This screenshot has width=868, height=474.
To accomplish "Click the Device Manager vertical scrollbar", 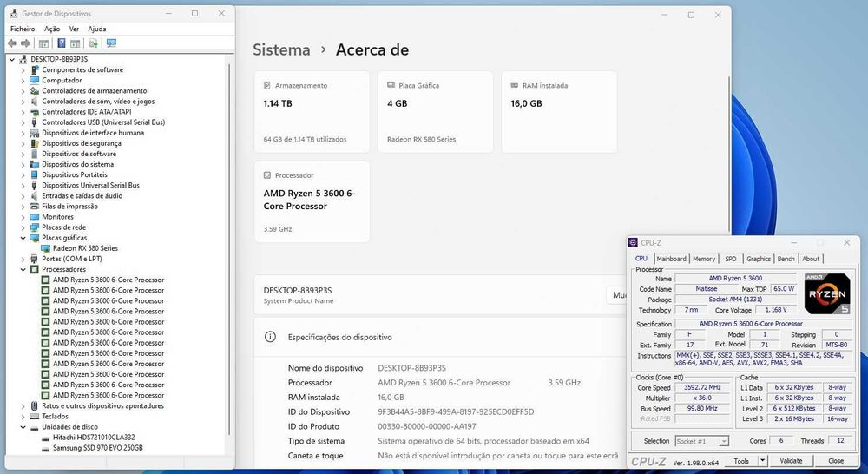I will [228, 249].
